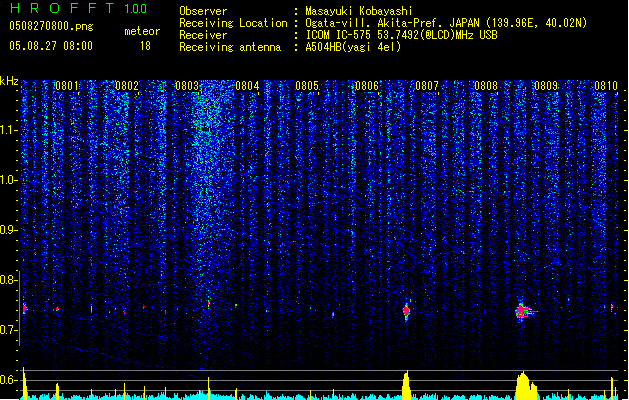The height and width of the screenshot is (400, 629).
Task: Click the 0.6 kHz axis label
Action: [8, 380]
